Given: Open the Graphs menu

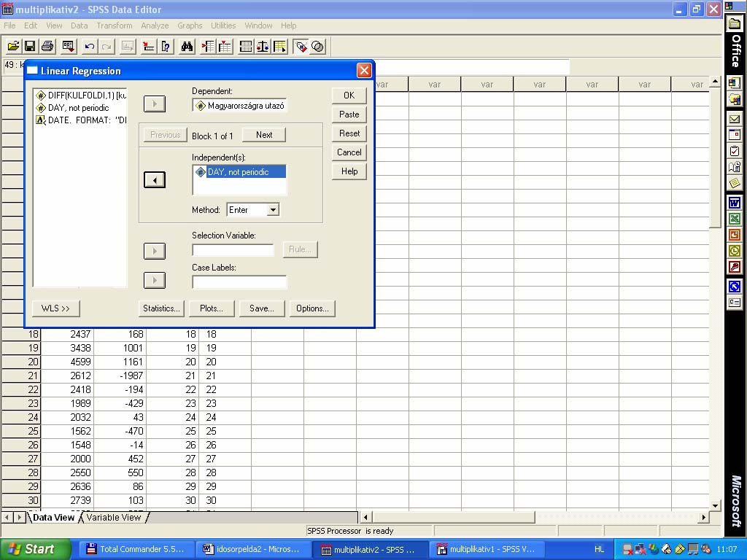Looking at the screenshot, I should click(x=190, y=26).
